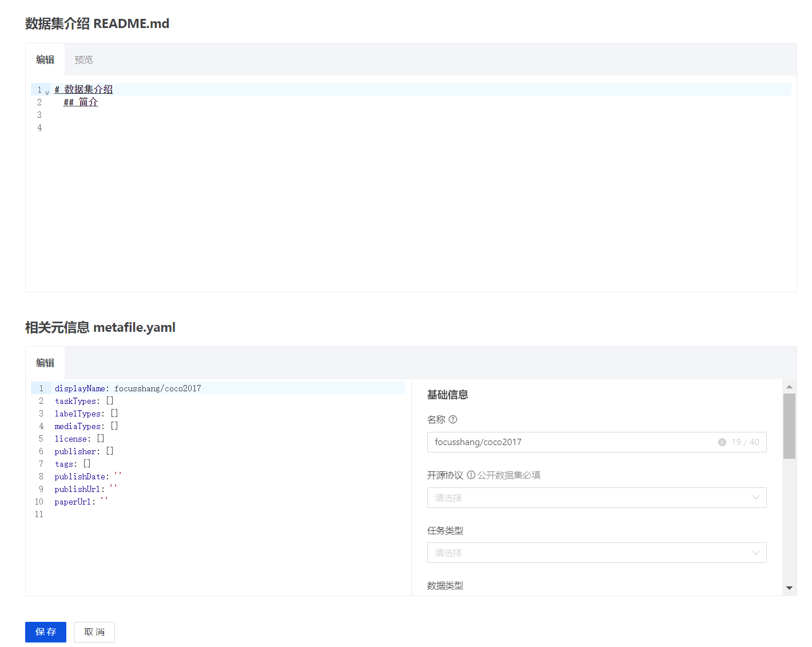The image size is (812, 647).
Task: Click the '## 简介' line in README editor
Action: click(x=81, y=102)
